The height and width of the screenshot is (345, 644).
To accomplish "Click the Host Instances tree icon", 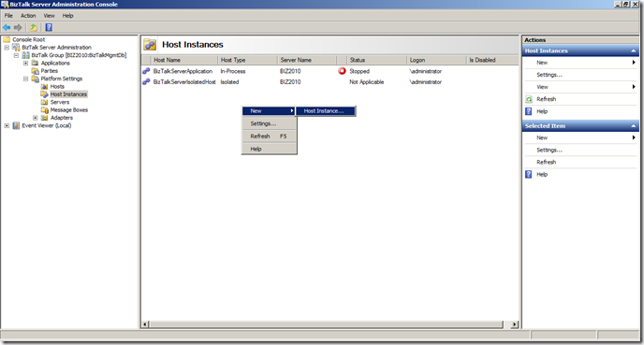I will 44,93.
